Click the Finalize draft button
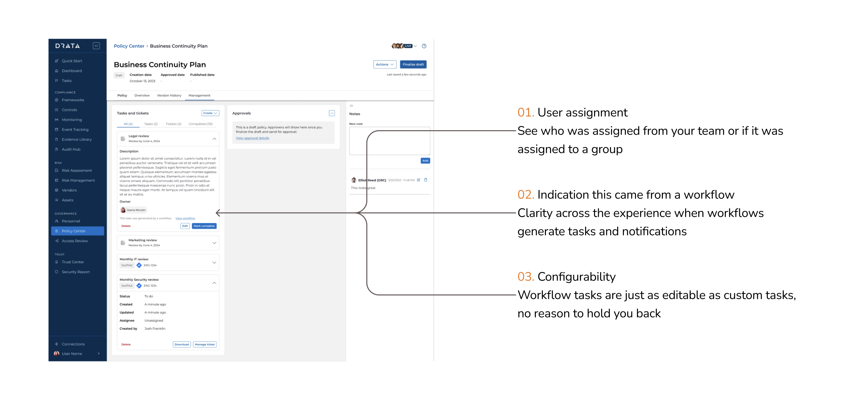The width and height of the screenshot is (868, 417). click(413, 64)
